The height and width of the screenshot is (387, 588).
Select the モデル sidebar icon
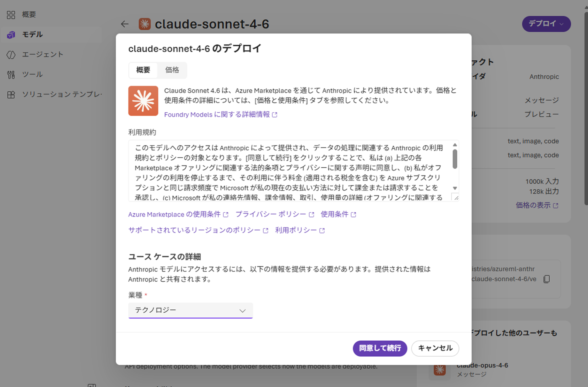coord(11,34)
